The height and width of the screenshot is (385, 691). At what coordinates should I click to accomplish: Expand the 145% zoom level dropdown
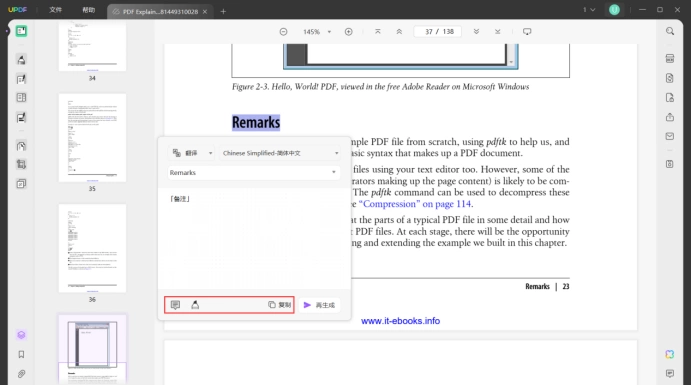[329, 32]
